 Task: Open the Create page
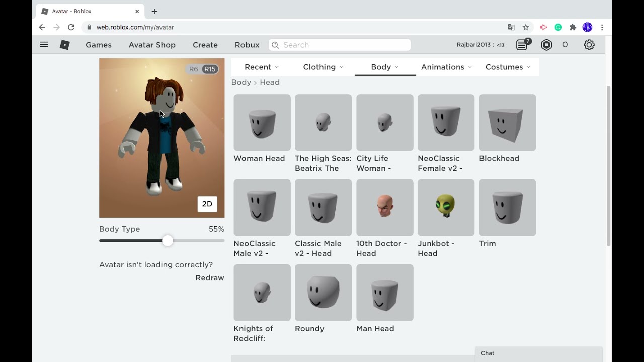205,45
